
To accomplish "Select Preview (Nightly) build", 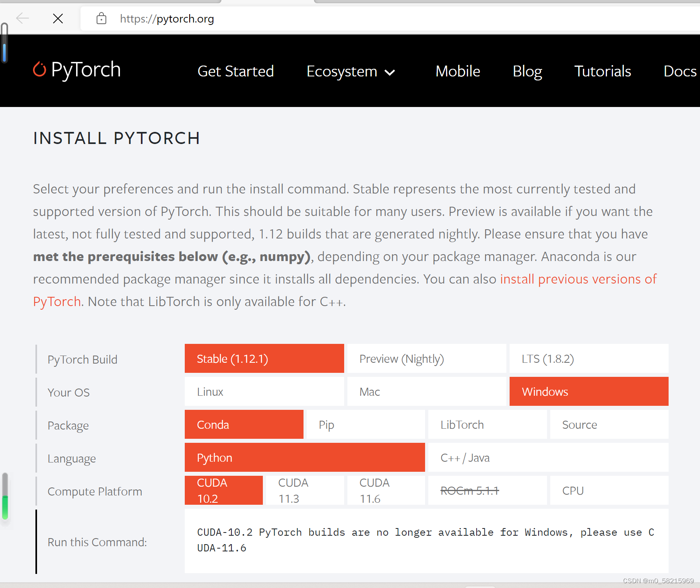I will (427, 358).
